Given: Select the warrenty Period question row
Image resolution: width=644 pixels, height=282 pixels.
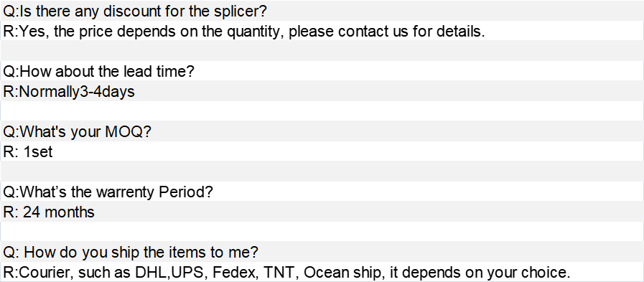Looking at the screenshot, I should (322, 192).
